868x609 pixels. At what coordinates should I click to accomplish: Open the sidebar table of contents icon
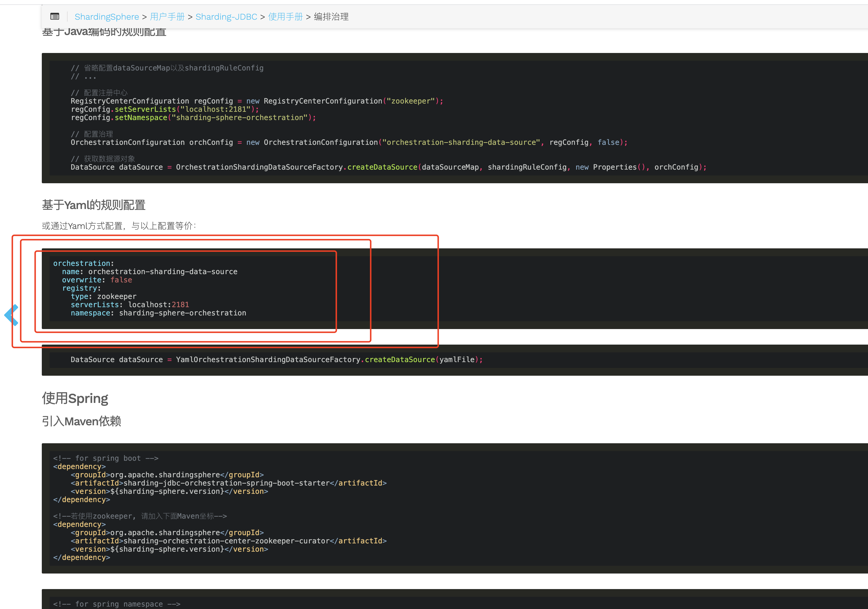(x=54, y=16)
